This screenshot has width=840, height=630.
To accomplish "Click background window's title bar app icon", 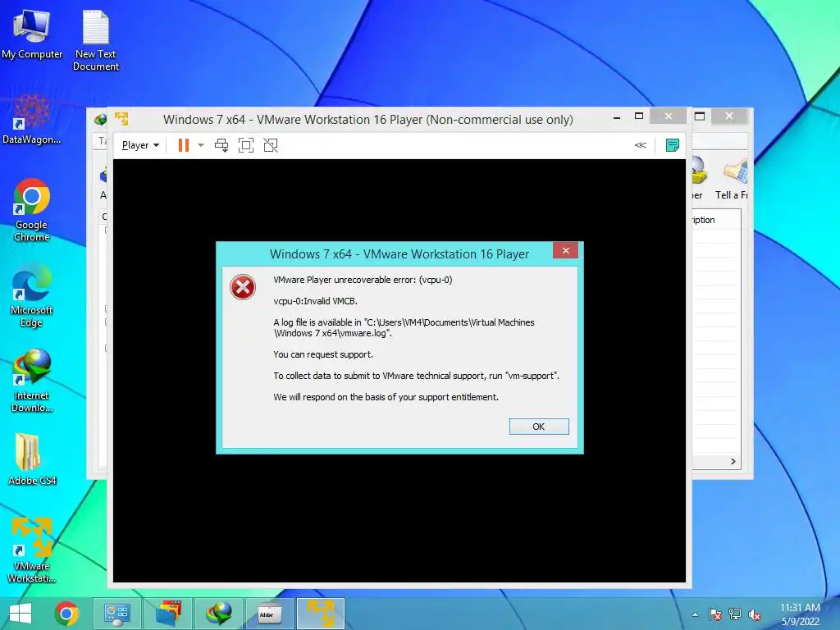I will coord(99,119).
